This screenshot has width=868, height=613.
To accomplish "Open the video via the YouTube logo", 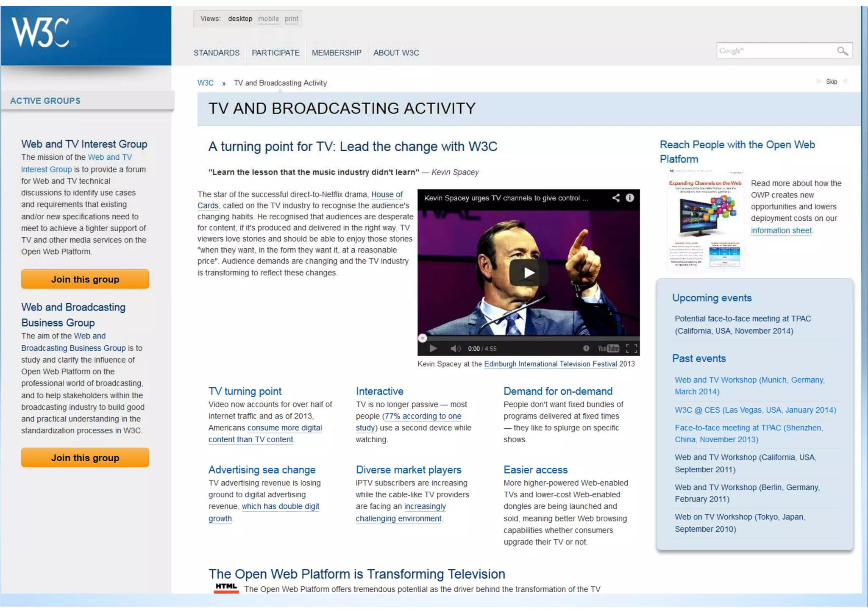I will point(608,349).
